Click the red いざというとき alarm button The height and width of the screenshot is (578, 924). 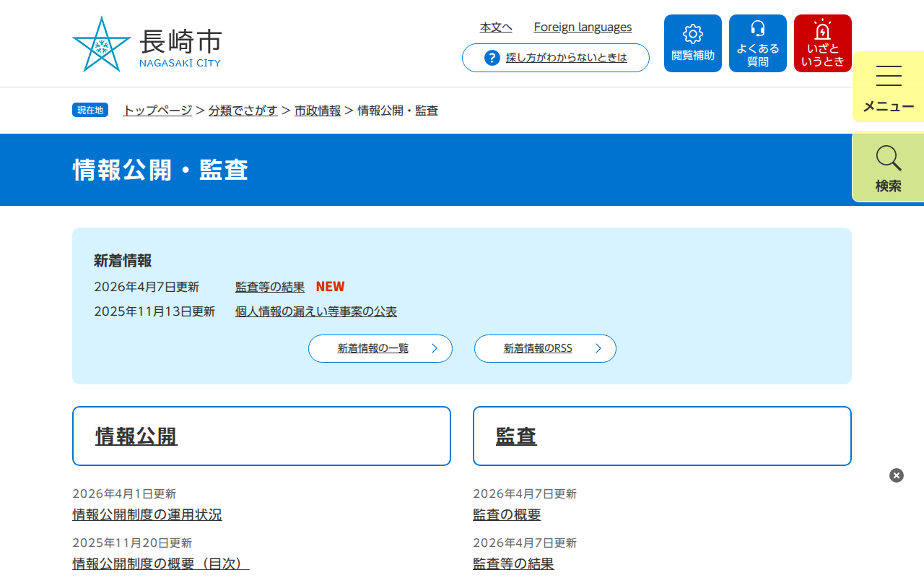tap(822, 43)
